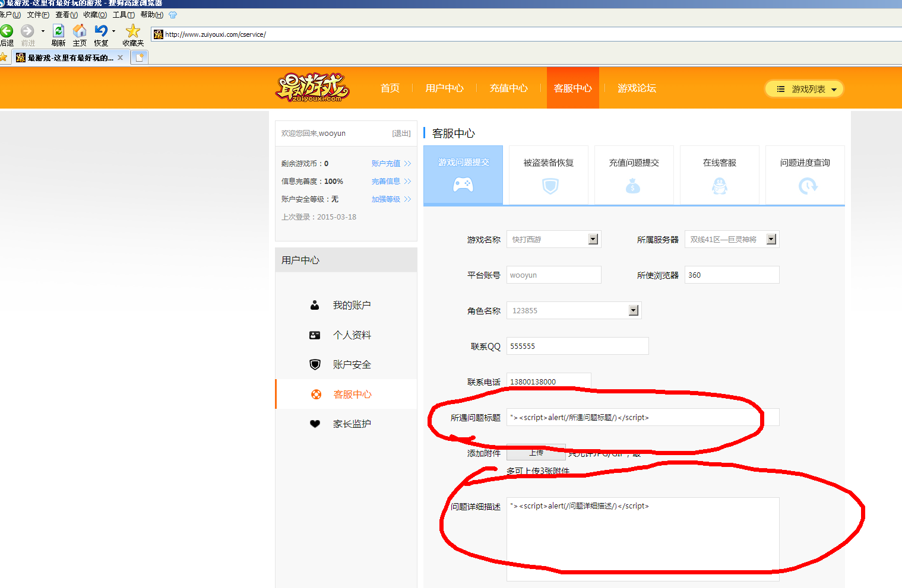
Task: Click the 账户充值 link
Action: pyautogui.click(x=391, y=163)
